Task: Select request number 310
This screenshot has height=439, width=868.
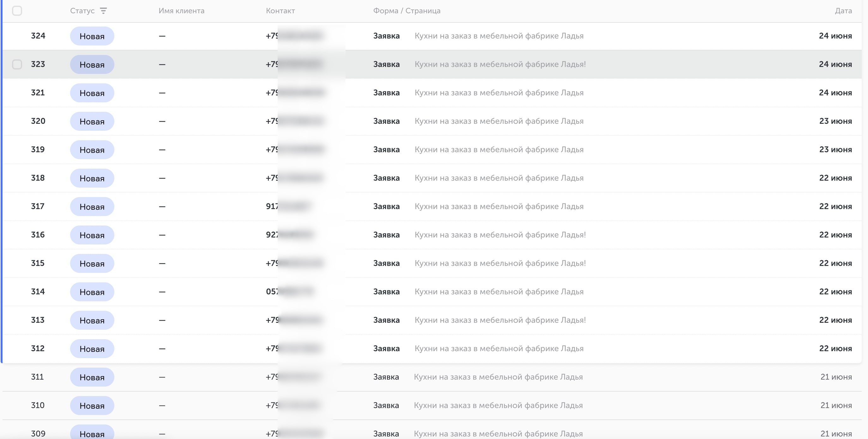Action: (38, 405)
